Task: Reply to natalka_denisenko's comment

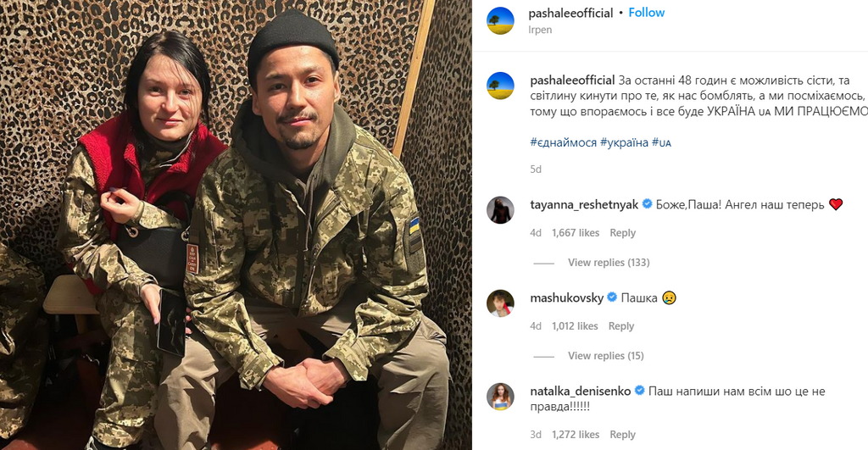Action: [623, 435]
